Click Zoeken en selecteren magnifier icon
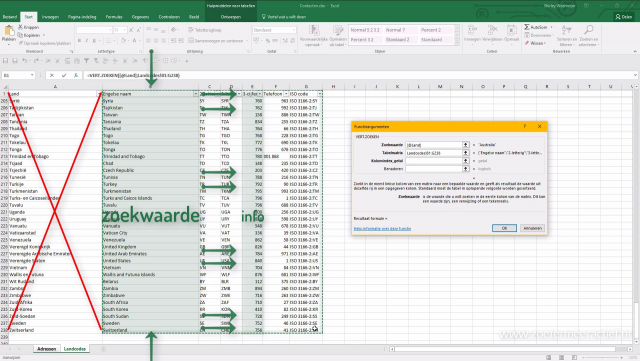Image resolution: width=640 pixels, height=361 pixels. pyautogui.click(x=589, y=29)
